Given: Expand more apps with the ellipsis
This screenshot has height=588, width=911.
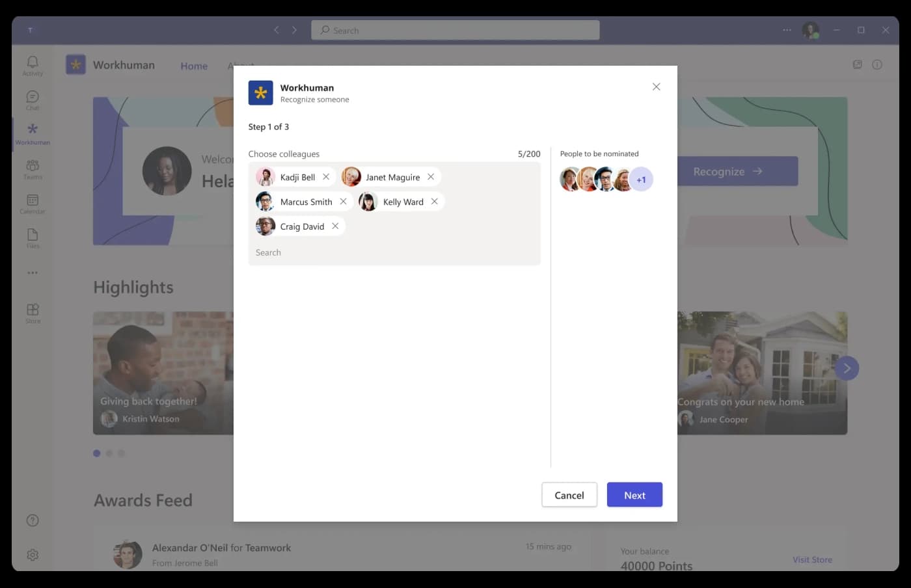Looking at the screenshot, I should [x=32, y=273].
